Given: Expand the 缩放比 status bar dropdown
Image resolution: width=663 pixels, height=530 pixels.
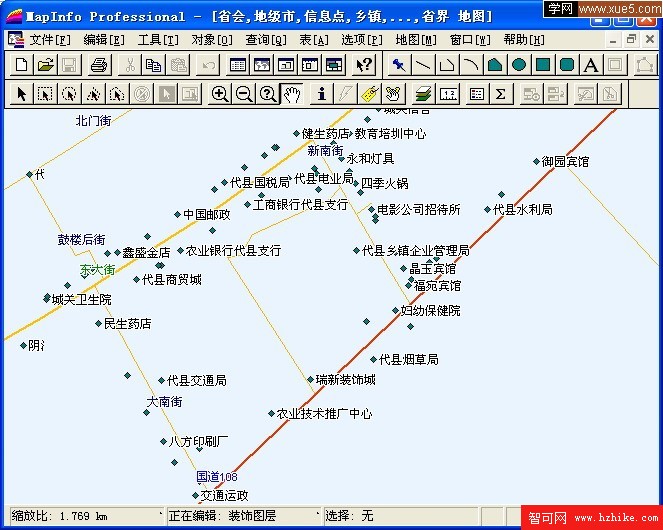Looking at the screenshot, I should pos(161,514).
